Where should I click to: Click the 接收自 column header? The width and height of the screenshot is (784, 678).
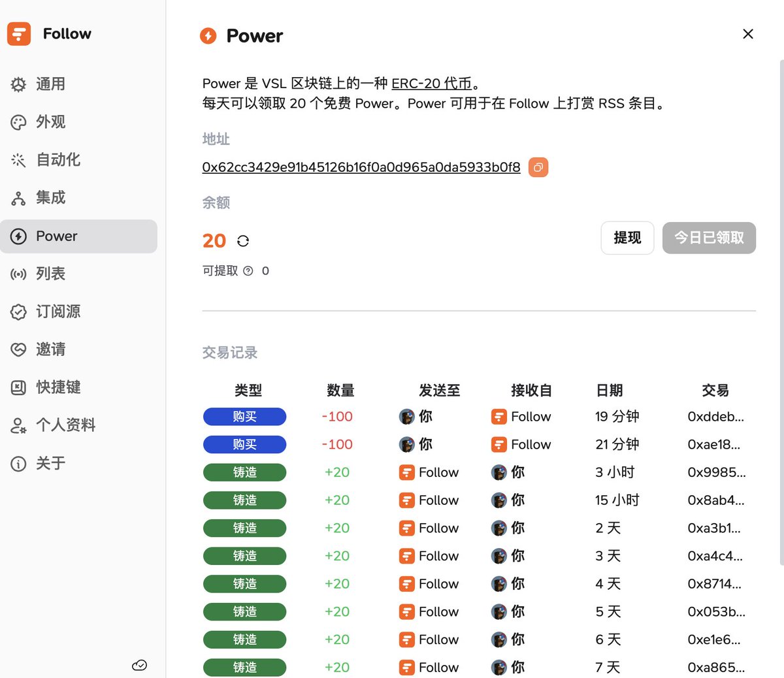tap(531, 391)
